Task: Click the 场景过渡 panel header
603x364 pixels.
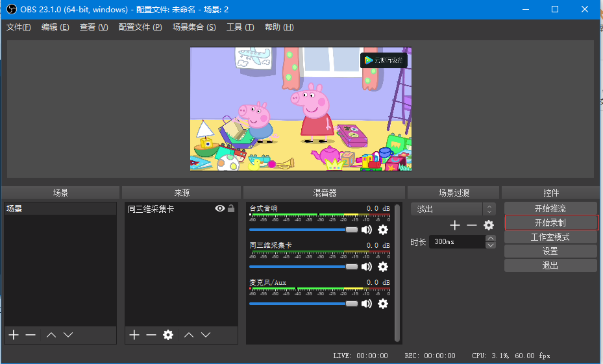Action: tap(454, 193)
